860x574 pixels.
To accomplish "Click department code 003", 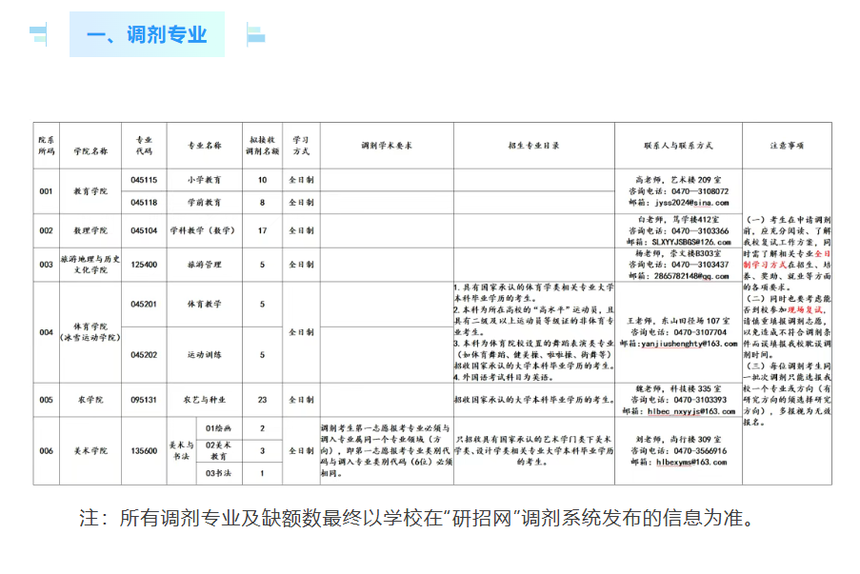I will [x=46, y=265].
